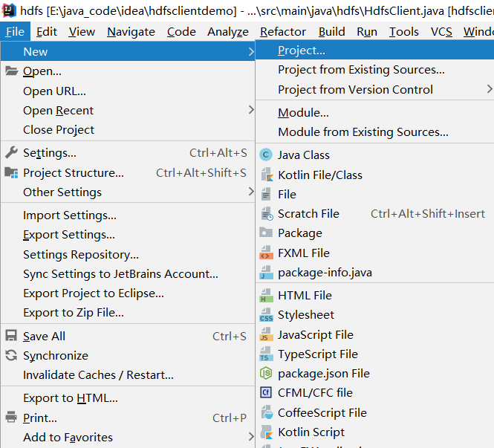Open the Refactor menu
This screenshot has width=494, height=448.
[x=283, y=31]
